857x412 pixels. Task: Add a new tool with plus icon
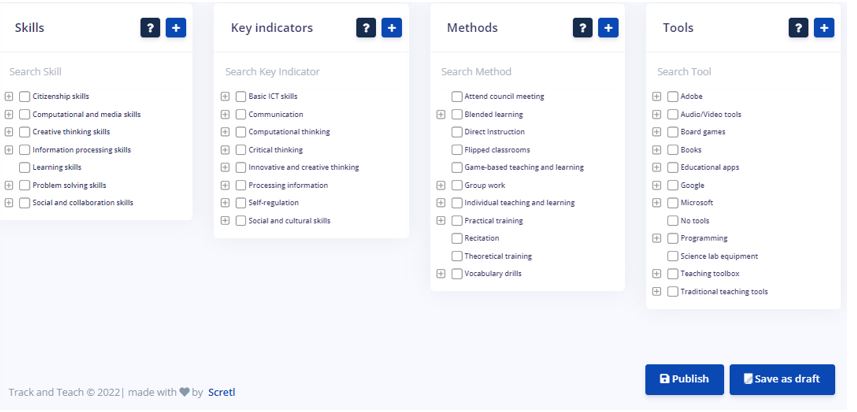coord(824,28)
